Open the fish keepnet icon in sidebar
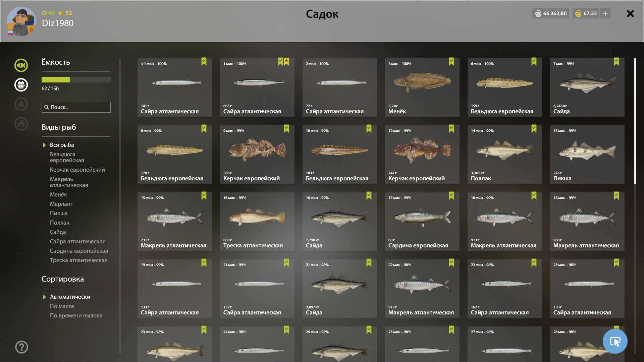 point(21,65)
